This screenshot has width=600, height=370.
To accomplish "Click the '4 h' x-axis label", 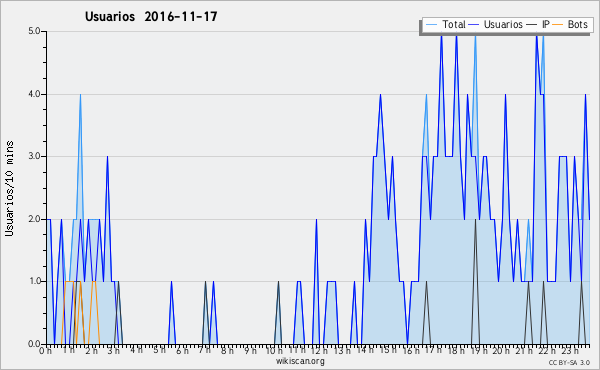I will tap(136, 350).
